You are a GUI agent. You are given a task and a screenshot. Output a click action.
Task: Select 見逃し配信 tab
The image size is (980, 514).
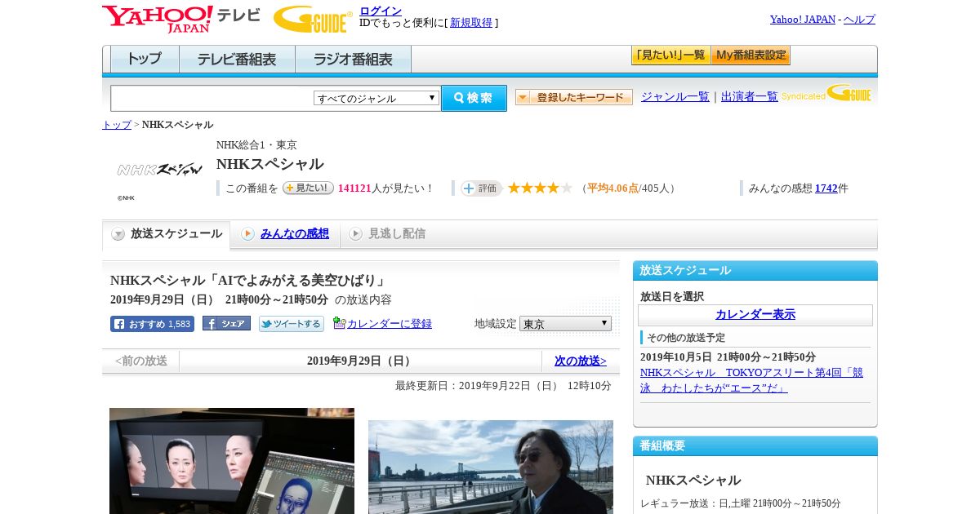coord(388,234)
